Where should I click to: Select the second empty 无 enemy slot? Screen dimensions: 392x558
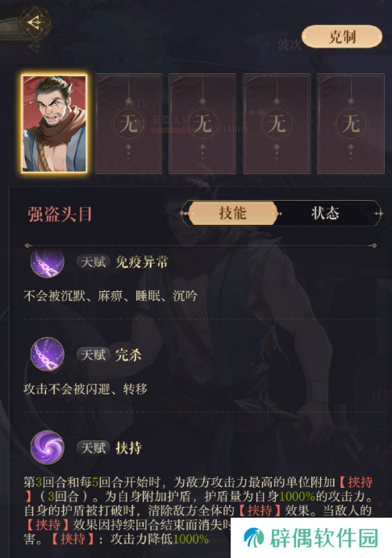[128, 123]
